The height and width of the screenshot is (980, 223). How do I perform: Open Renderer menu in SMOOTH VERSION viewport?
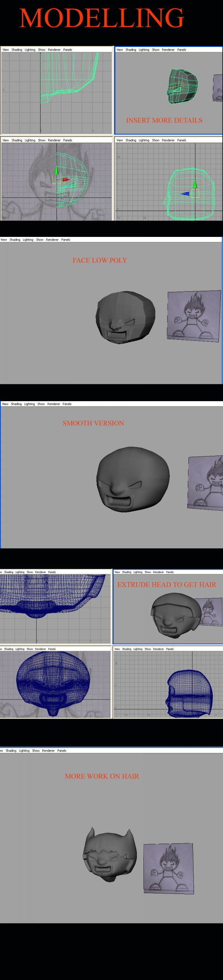[54, 404]
